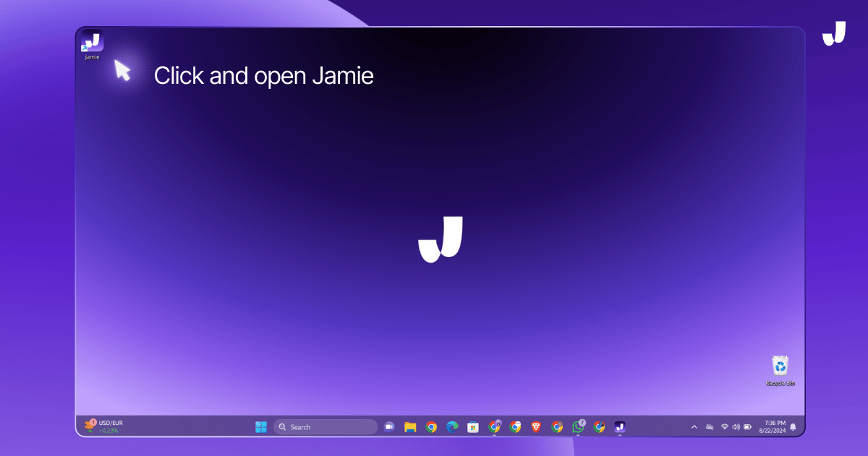868x456 pixels.
Task: Show hidden system tray icons
Action: click(694, 427)
